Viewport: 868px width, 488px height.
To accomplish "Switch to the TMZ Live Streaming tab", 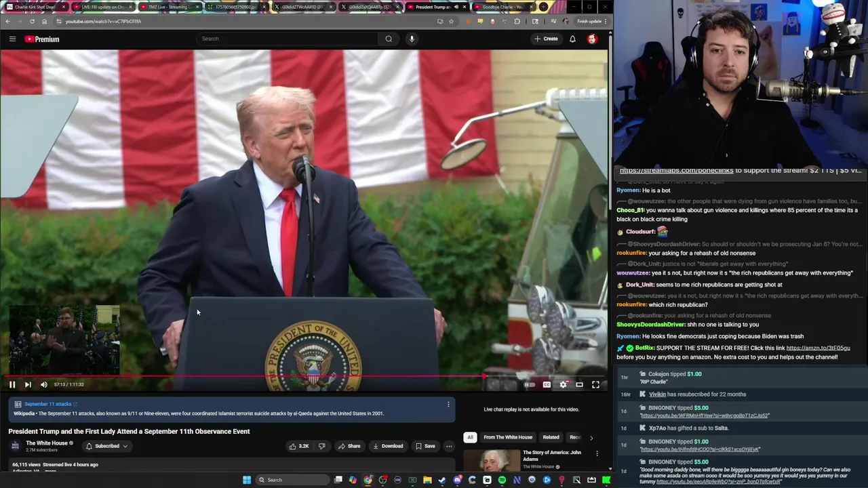I will click(x=169, y=7).
